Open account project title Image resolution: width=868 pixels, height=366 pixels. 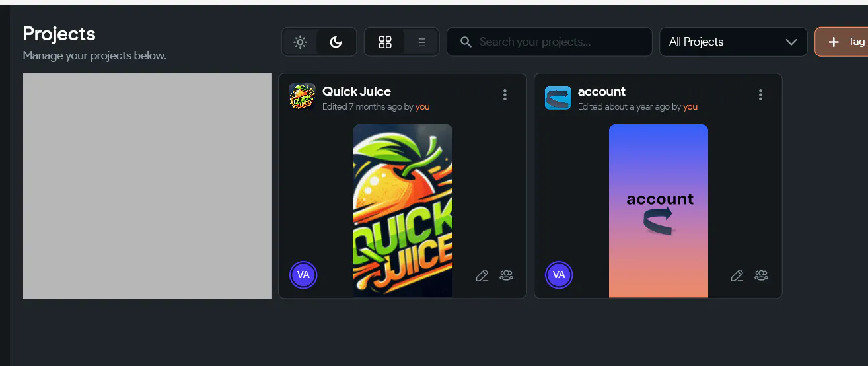tap(602, 91)
